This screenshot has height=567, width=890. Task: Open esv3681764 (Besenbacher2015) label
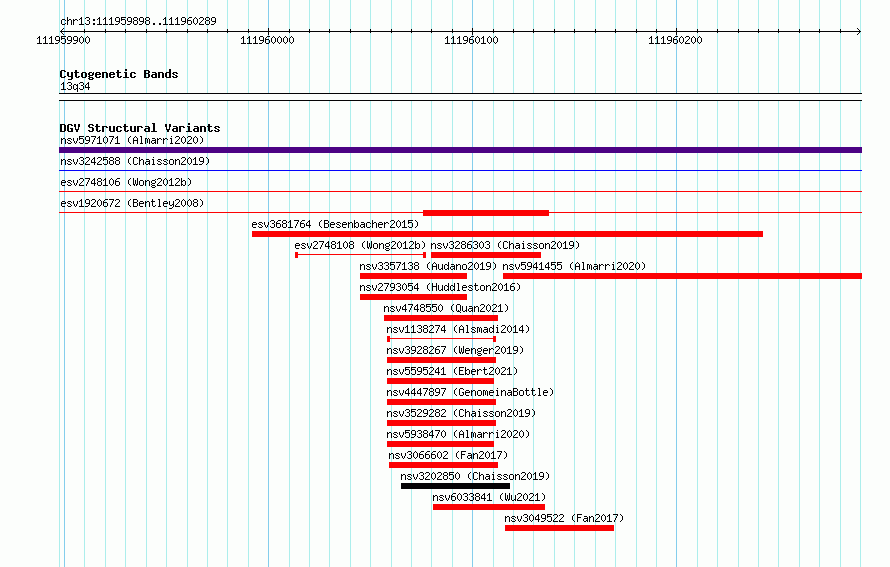(335, 224)
